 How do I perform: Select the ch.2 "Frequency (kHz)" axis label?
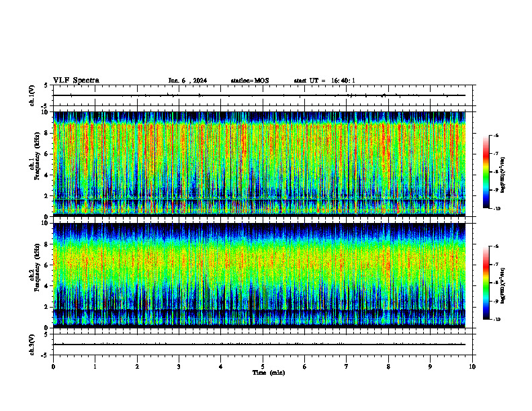36,267
